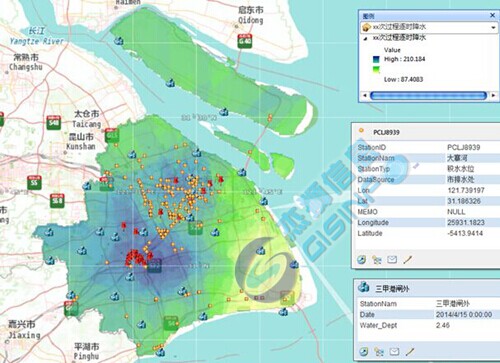Click the High value blue color swatch

pos(376,59)
